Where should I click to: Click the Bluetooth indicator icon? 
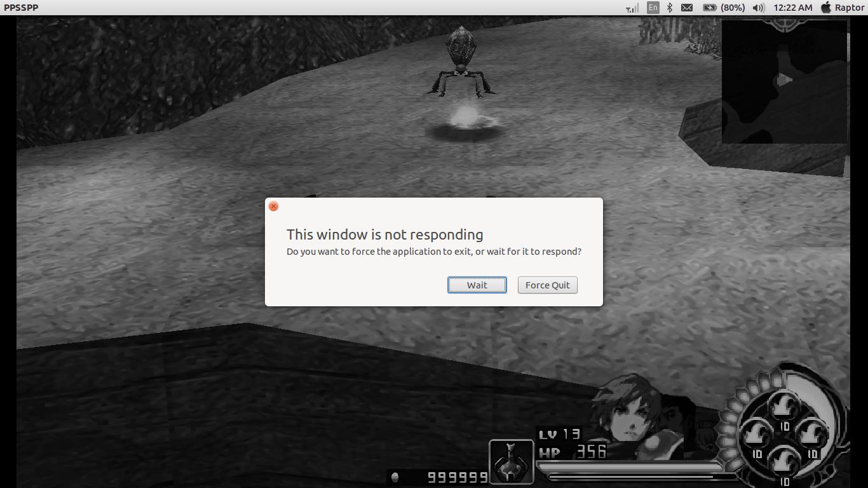pyautogui.click(x=670, y=8)
